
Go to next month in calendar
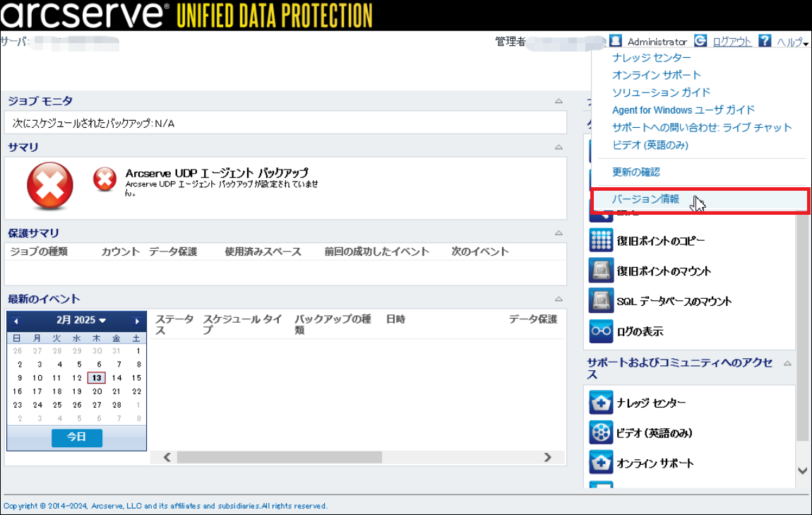pyautogui.click(x=137, y=321)
